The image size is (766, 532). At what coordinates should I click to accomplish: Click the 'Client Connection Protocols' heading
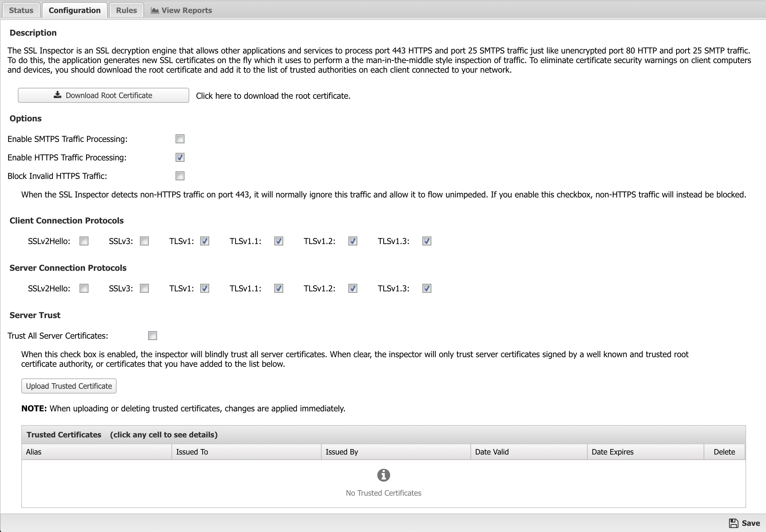tap(67, 220)
